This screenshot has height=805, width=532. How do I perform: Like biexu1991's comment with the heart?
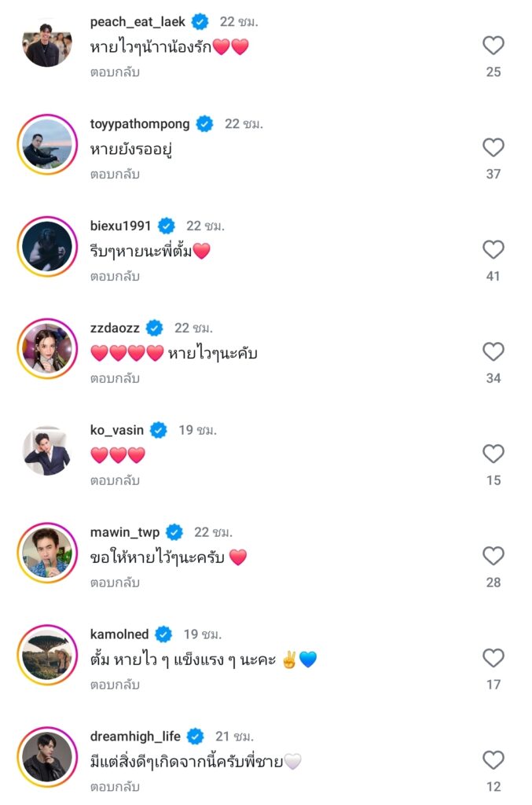tap(493, 250)
